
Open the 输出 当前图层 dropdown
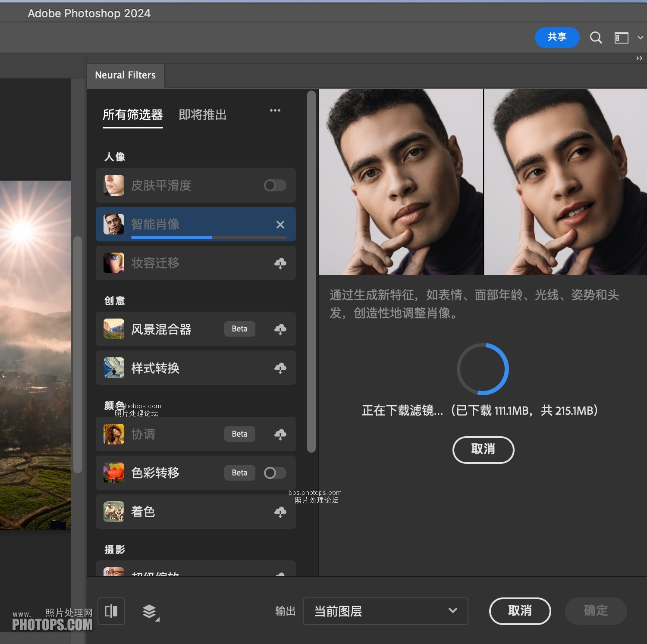[x=385, y=611]
